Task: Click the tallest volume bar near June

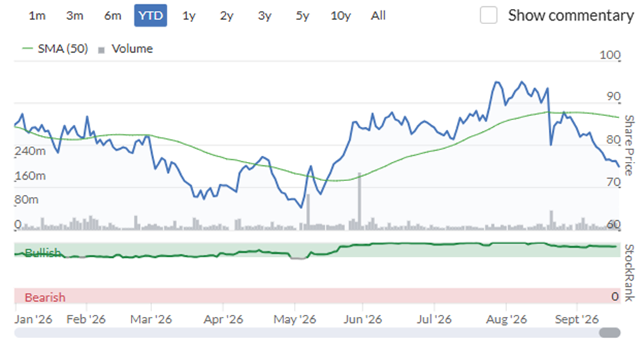Action: [360, 201]
